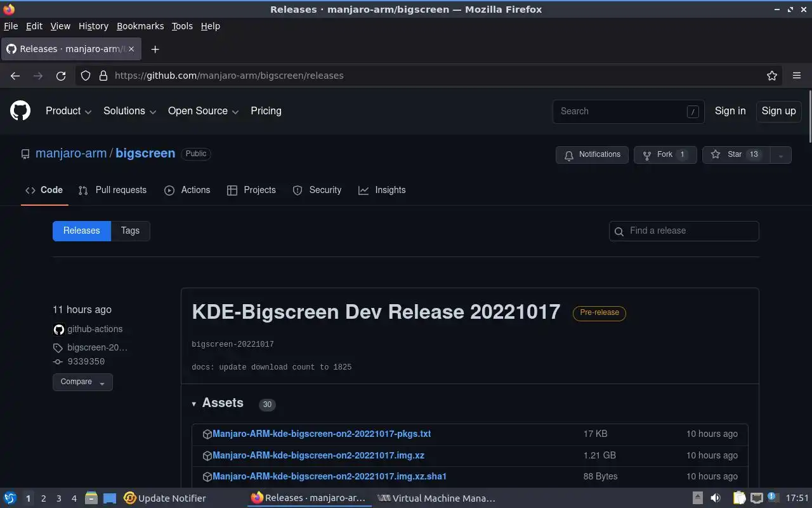The width and height of the screenshot is (812, 508).
Task: Click the clipboard tray icon
Action: click(x=739, y=498)
